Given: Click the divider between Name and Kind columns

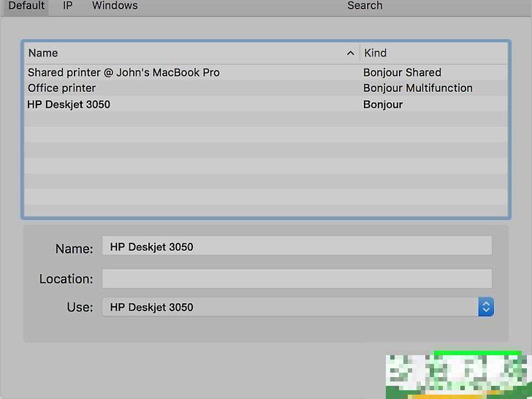Looking at the screenshot, I should pos(360,53).
